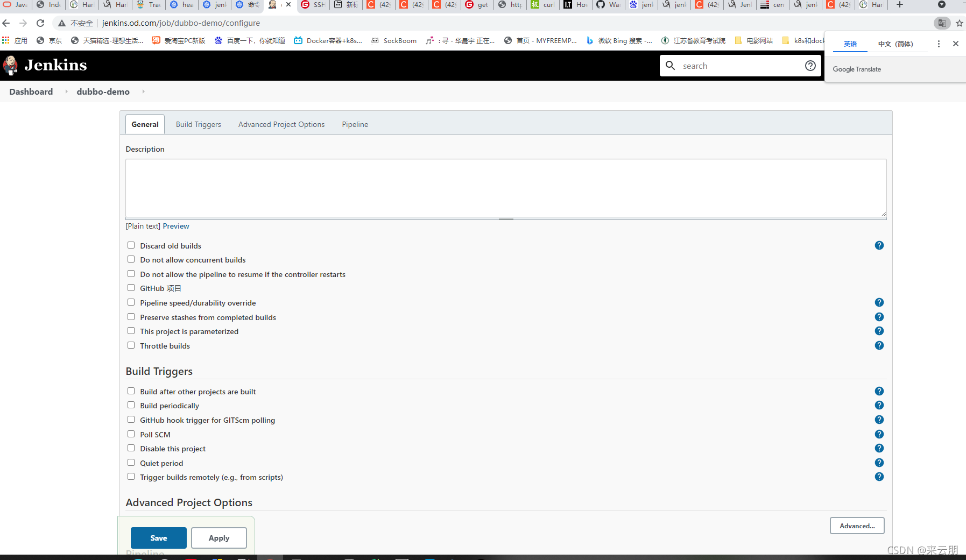Click the Jenkins logo in the header
Image resolution: width=966 pixels, height=560 pixels.
coord(45,65)
